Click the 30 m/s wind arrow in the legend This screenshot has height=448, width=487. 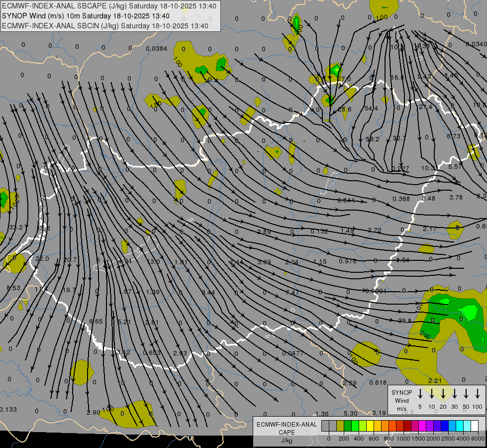pyautogui.click(x=454, y=393)
